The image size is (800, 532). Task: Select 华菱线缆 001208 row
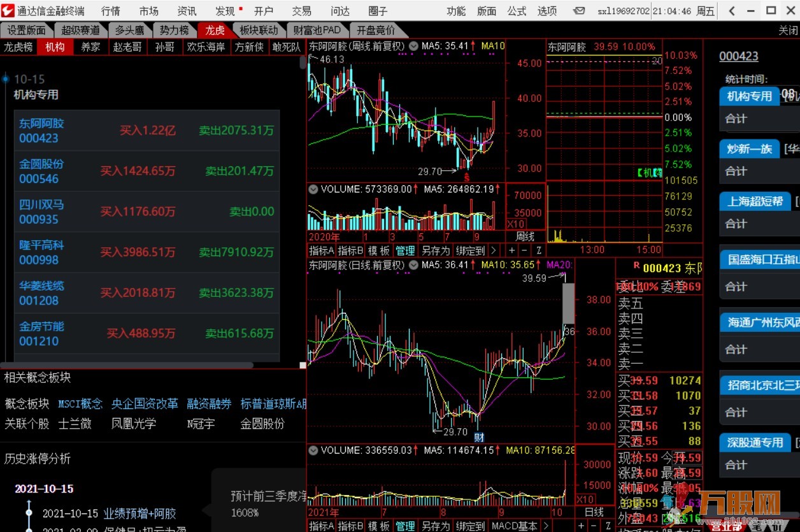coord(147,293)
